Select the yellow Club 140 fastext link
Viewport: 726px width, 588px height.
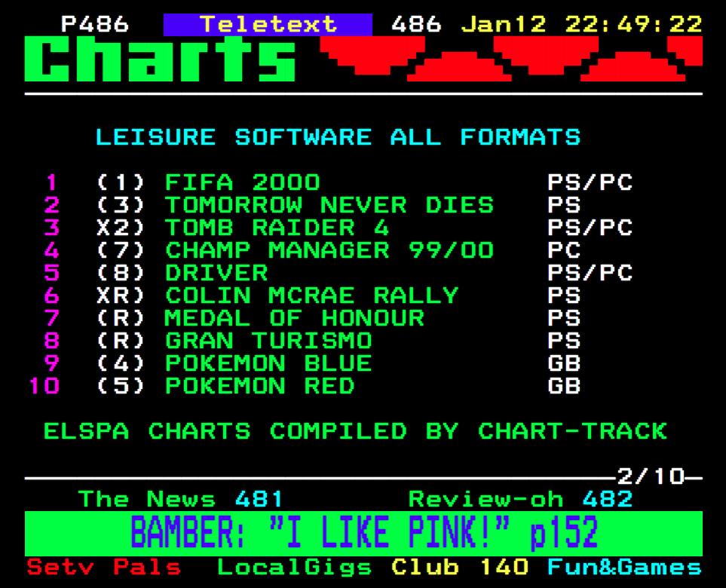click(460, 567)
